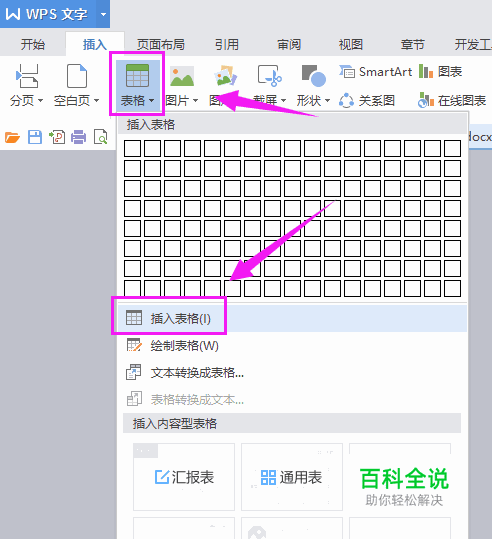The width and height of the screenshot is (492, 539).
Task: Switch to the 开始 tab
Action: point(33,45)
